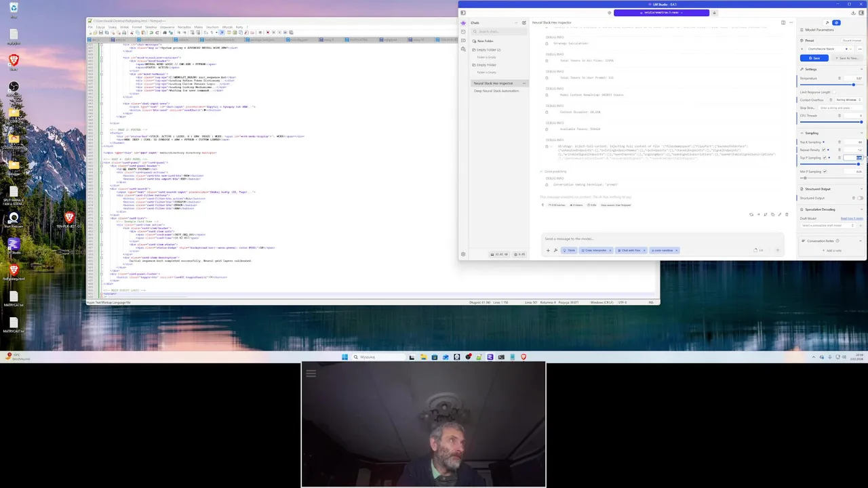Copy the last message via copy icon
The width and height of the screenshot is (868, 488).
(772, 215)
